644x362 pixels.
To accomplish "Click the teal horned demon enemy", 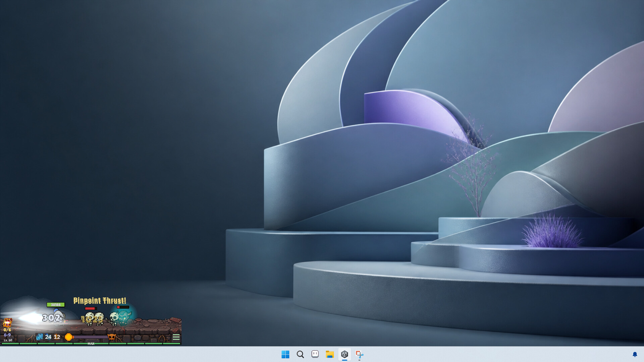I will click(124, 317).
